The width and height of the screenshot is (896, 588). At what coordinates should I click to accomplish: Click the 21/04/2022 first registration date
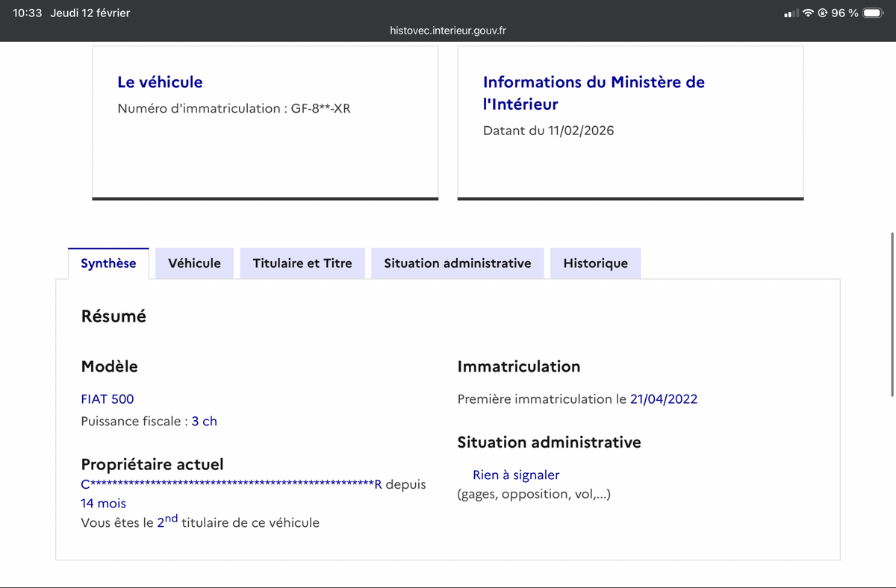click(x=664, y=399)
